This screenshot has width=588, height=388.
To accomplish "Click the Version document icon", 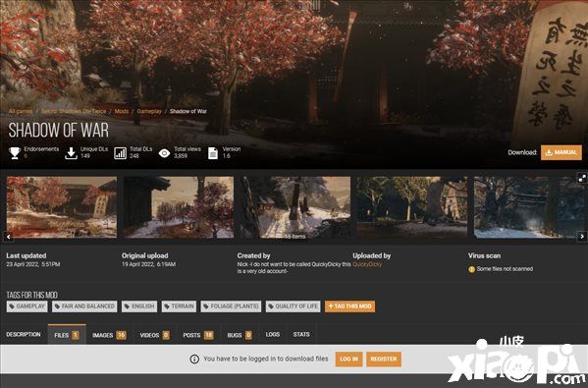I will point(213,153).
